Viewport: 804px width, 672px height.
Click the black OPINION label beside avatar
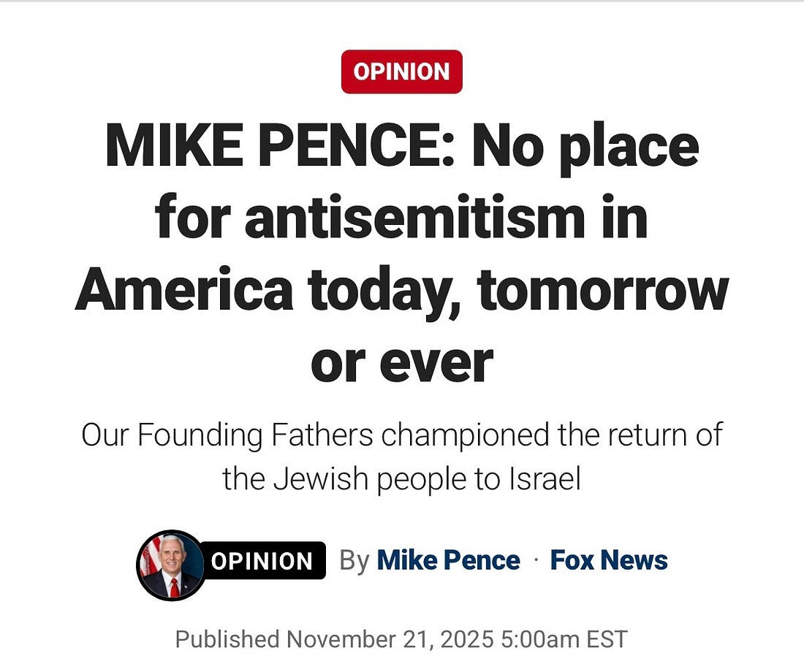coord(262,561)
